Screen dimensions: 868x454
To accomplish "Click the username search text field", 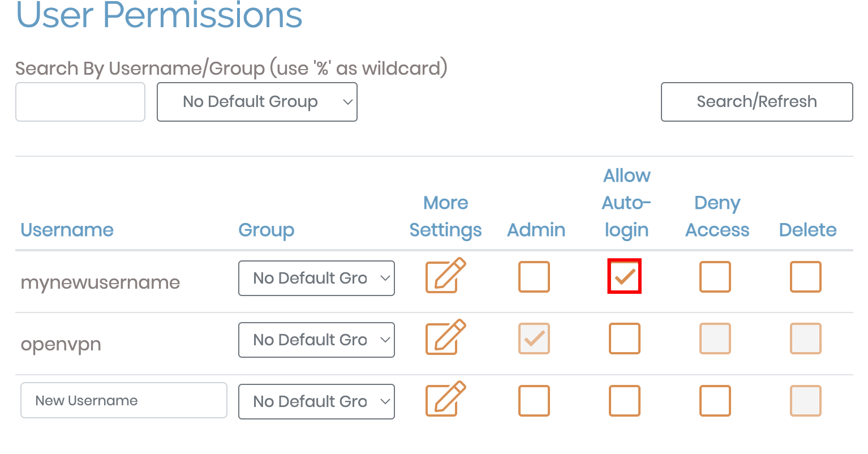I will tap(80, 102).
